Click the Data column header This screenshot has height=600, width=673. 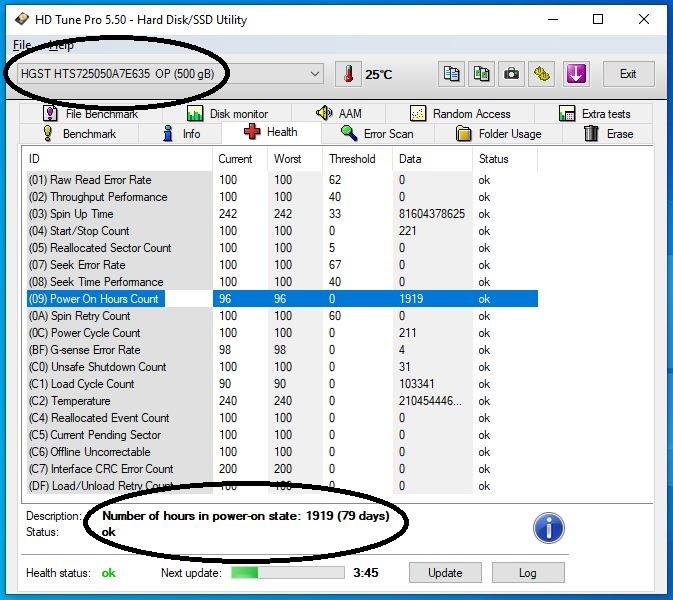[x=433, y=159]
